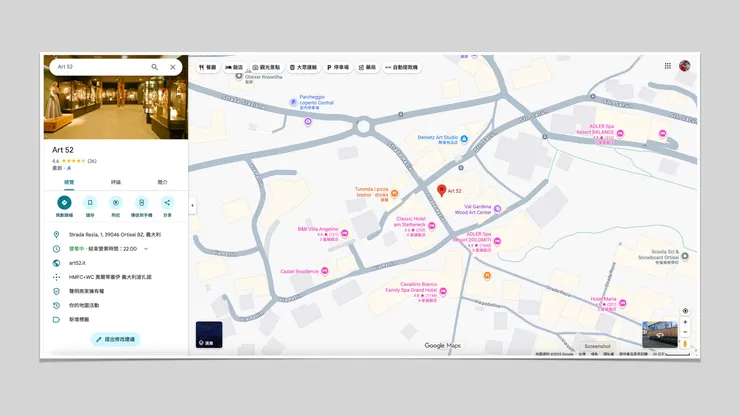This screenshot has height=416, width=740.
Task: Click the Castel Residence hotel pin
Action: click(325, 271)
